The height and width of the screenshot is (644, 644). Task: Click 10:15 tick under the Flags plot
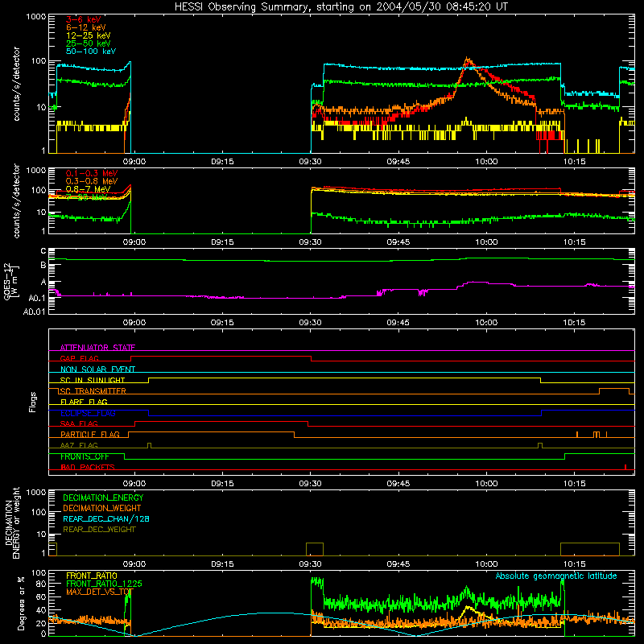574,484
